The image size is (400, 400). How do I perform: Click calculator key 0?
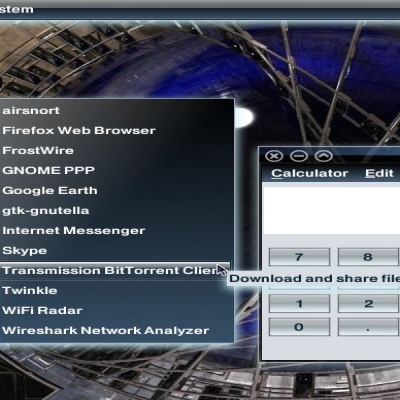[x=299, y=327]
